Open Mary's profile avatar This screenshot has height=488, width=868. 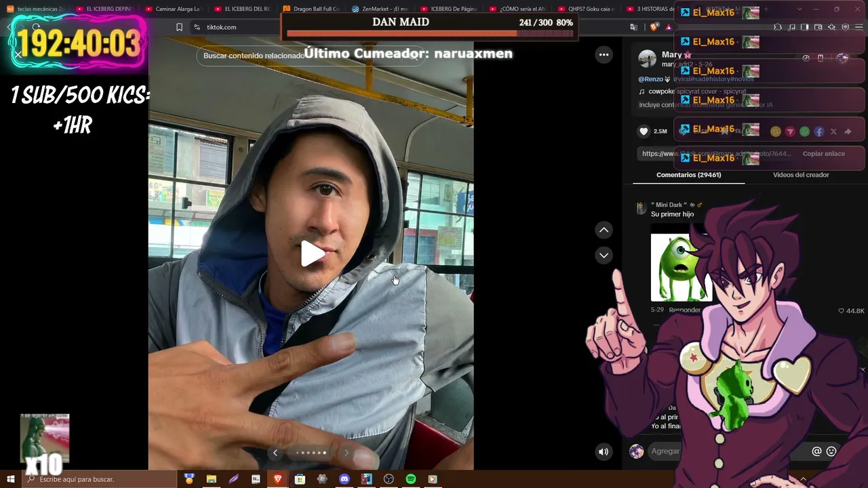pos(648,59)
